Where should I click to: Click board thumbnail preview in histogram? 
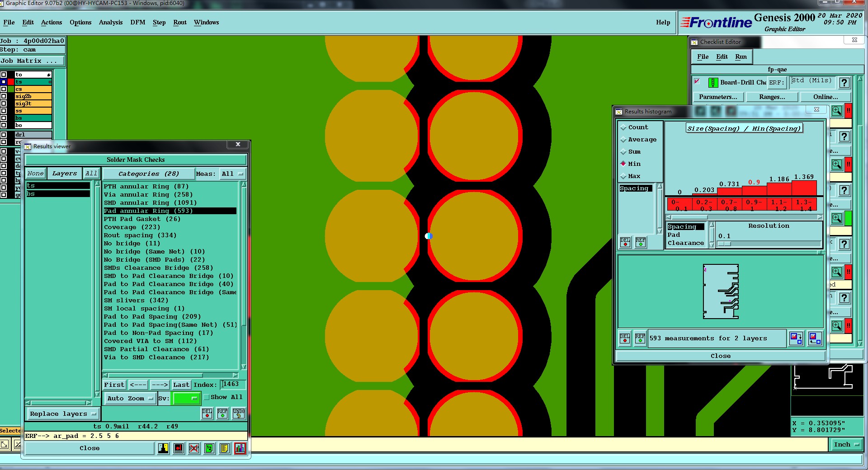tap(721, 291)
